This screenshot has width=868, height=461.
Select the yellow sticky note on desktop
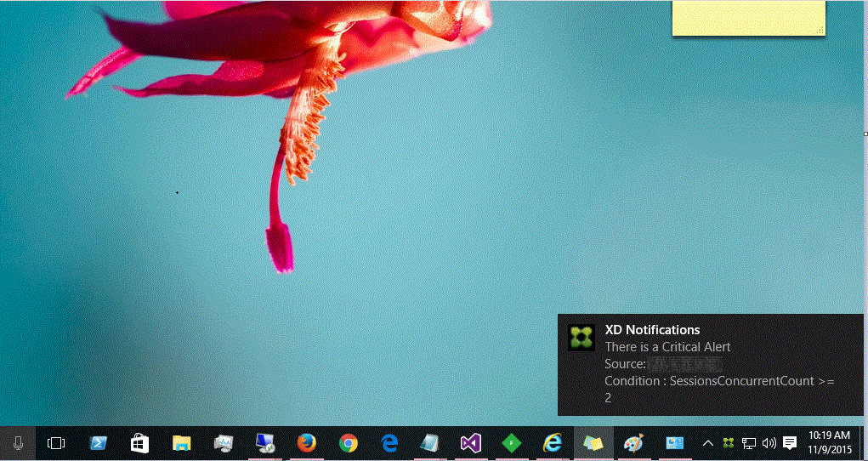[748, 17]
